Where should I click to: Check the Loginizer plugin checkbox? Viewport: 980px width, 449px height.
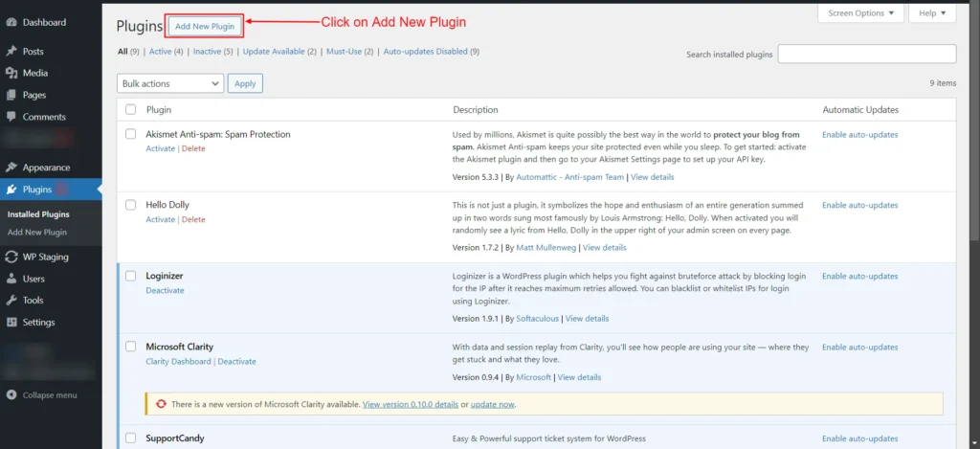click(x=130, y=276)
